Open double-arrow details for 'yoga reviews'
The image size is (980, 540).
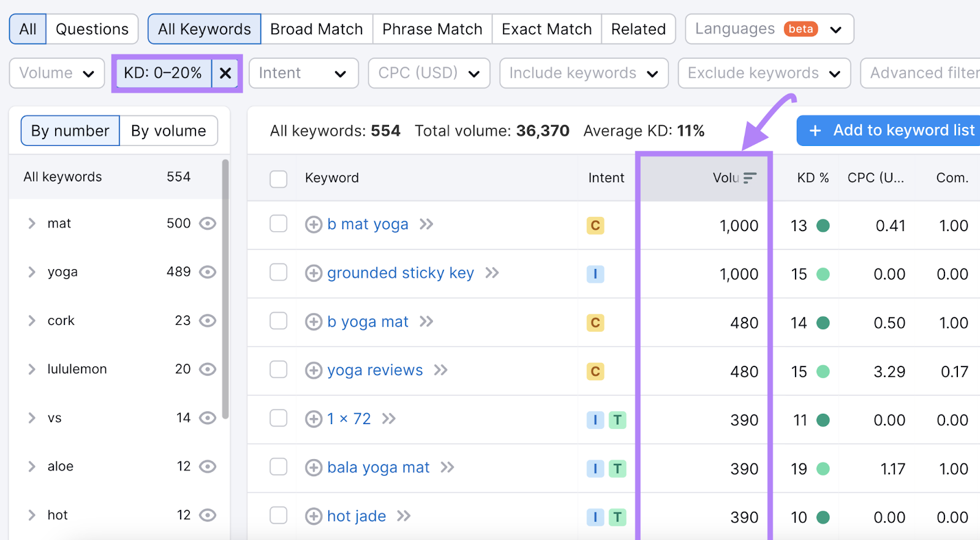440,370
